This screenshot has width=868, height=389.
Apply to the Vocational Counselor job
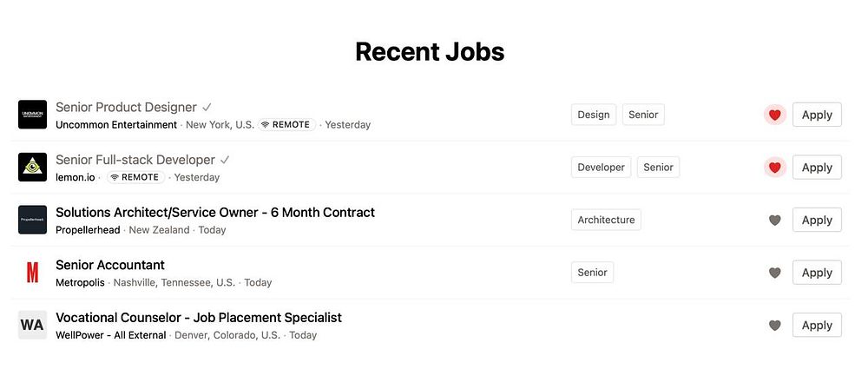click(x=817, y=326)
